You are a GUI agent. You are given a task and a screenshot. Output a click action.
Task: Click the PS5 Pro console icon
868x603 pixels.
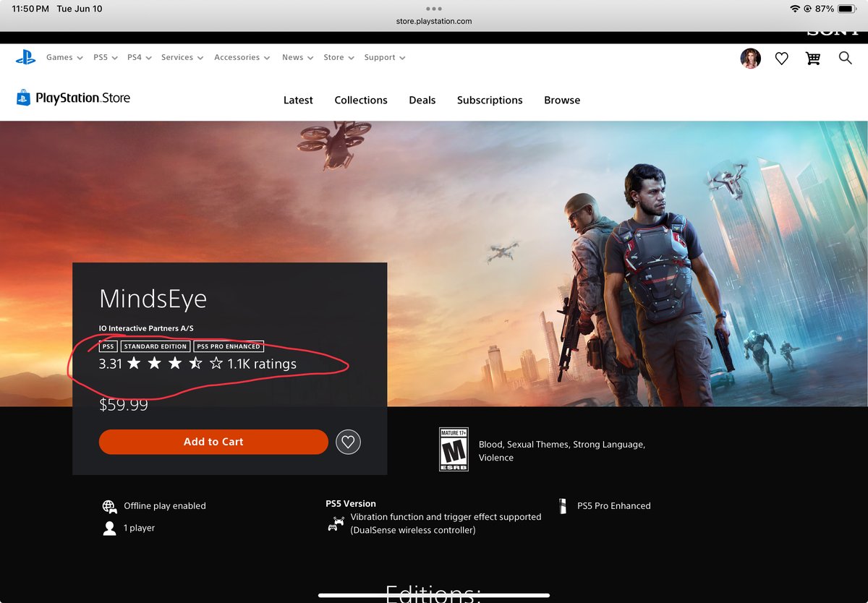[x=563, y=506]
